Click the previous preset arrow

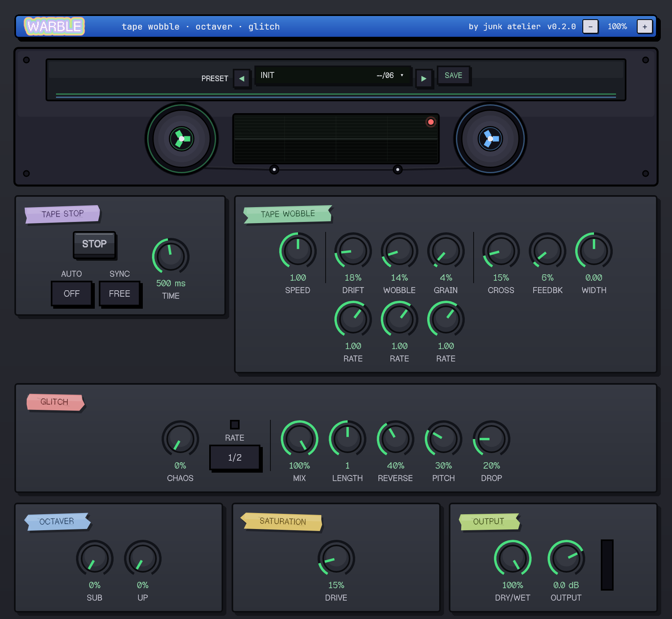pos(242,78)
